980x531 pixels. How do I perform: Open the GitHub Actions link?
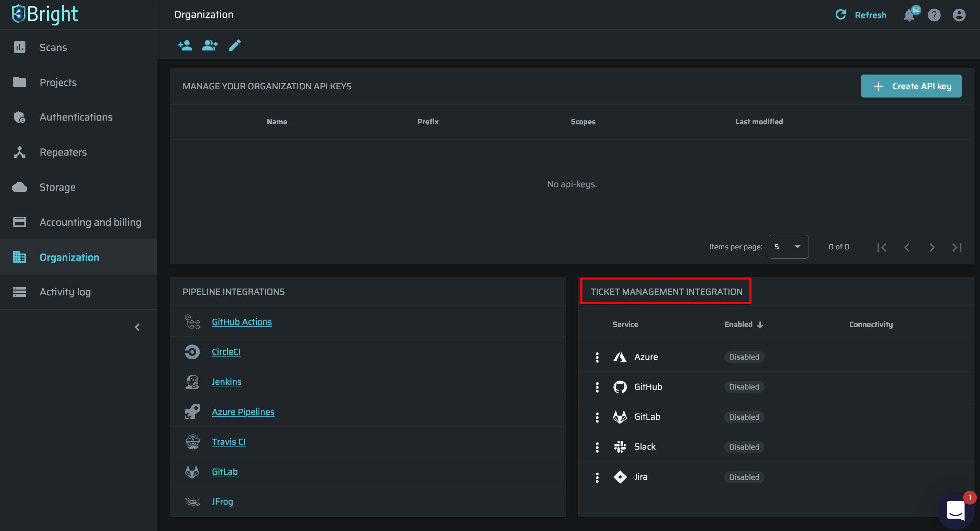click(x=242, y=322)
